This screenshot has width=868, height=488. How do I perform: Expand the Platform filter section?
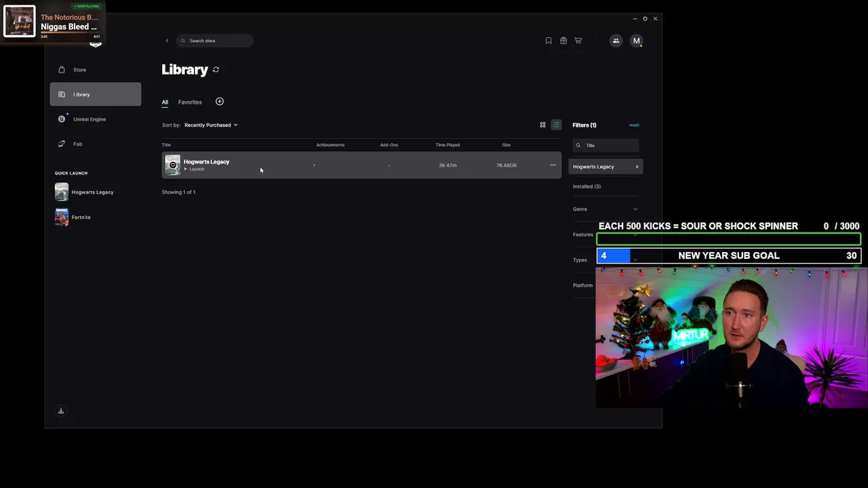(584, 285)
